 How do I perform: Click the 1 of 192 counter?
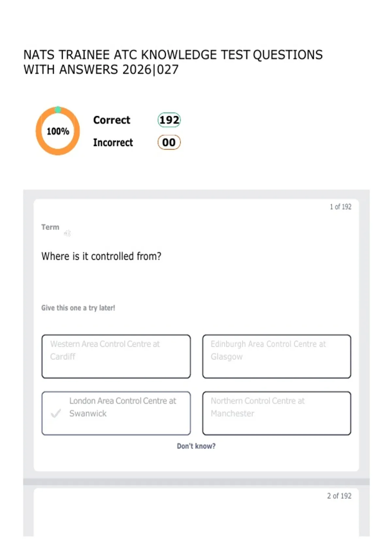340,207
